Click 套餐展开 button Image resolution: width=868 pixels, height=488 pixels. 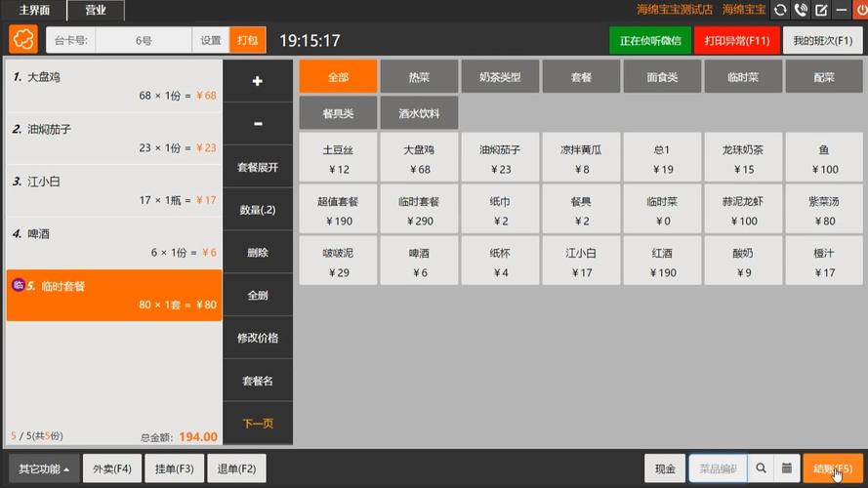258,167
